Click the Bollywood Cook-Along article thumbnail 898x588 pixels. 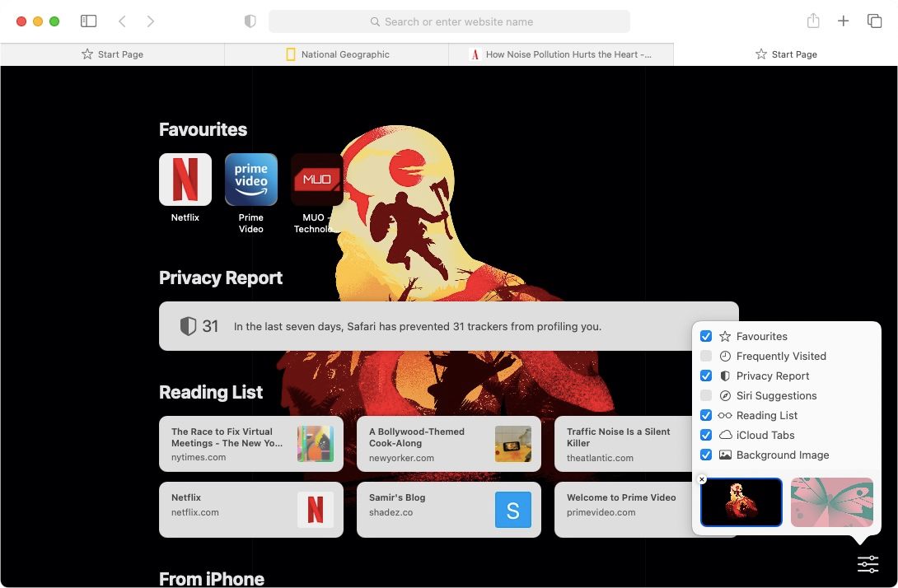tap(512, 444)
